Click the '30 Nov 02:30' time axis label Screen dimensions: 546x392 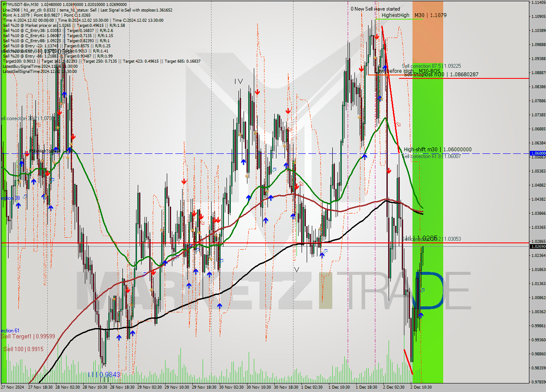(x=232, y=387)
